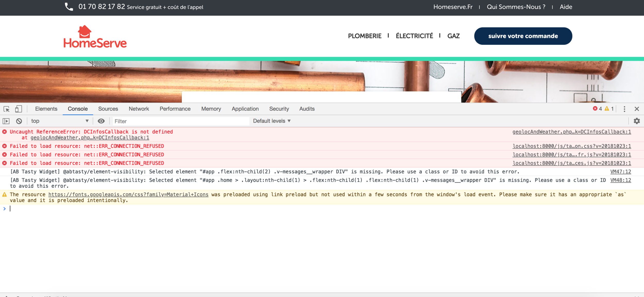Close the DevTools panel
This screenshot has height=297, width=644.
coord(637,109)
